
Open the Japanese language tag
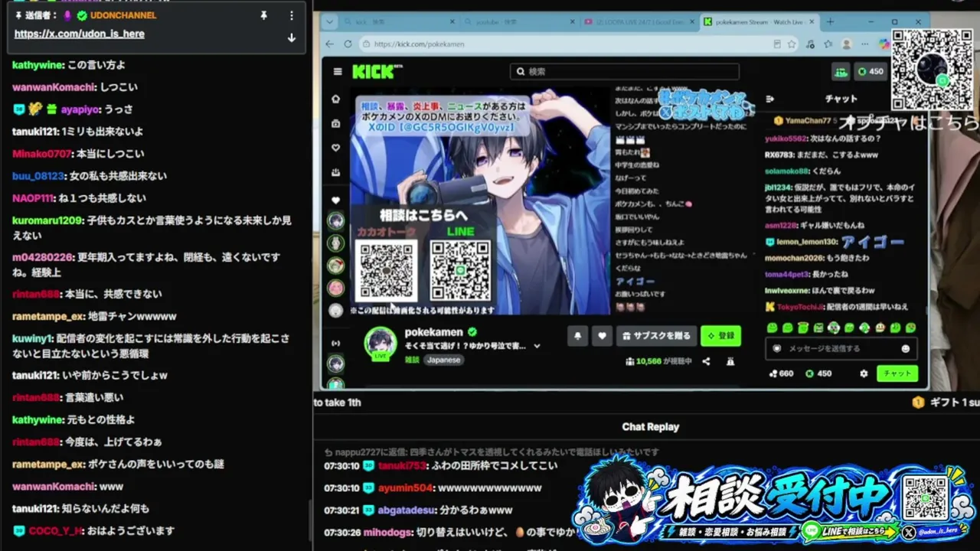coord(444,360)
